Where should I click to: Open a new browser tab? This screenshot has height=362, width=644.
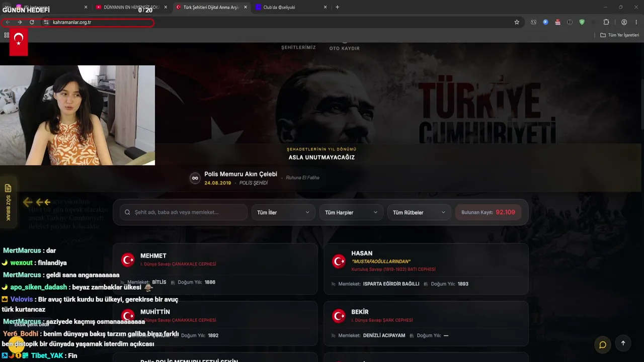coord(337,7)
